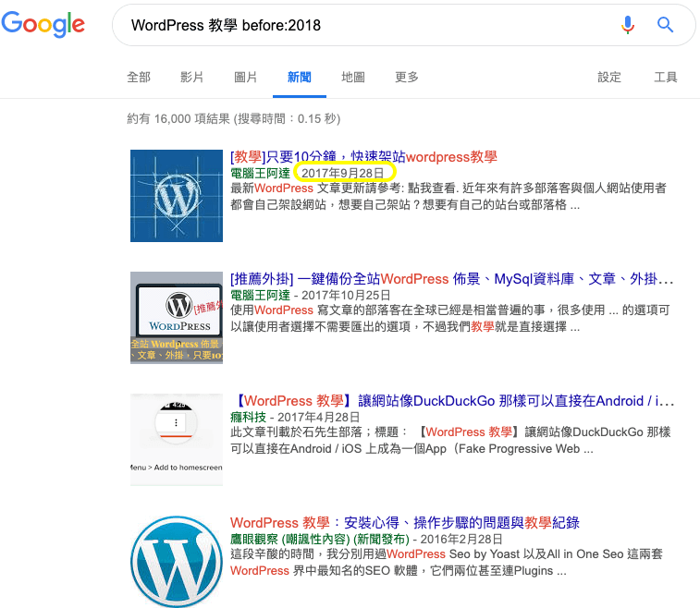The width and height of the screenshot is (700, 608).
Task: Click snippet starting 此文章刊載於石先生部落
Action: pyautogui.click(x=450, y=440)
